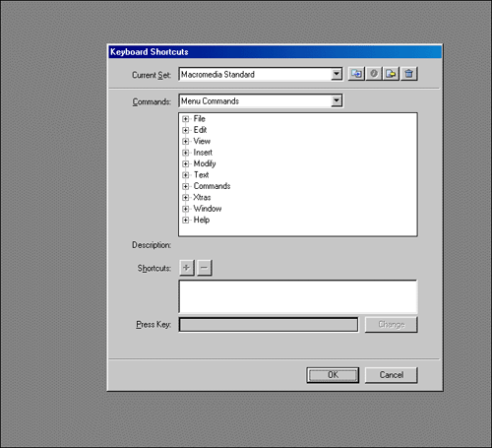
Task: Click the Press Key input field
Action: click(269, 325)
